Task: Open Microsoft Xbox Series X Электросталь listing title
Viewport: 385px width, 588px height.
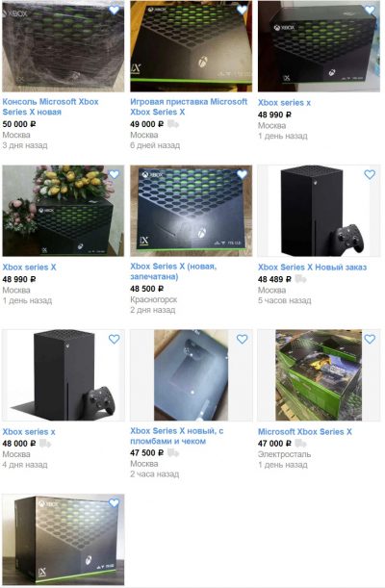Action: point(305,432)
